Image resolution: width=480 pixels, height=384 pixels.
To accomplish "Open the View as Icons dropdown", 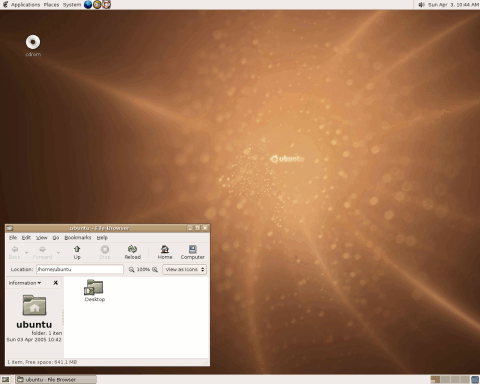I will pos(184,269).
